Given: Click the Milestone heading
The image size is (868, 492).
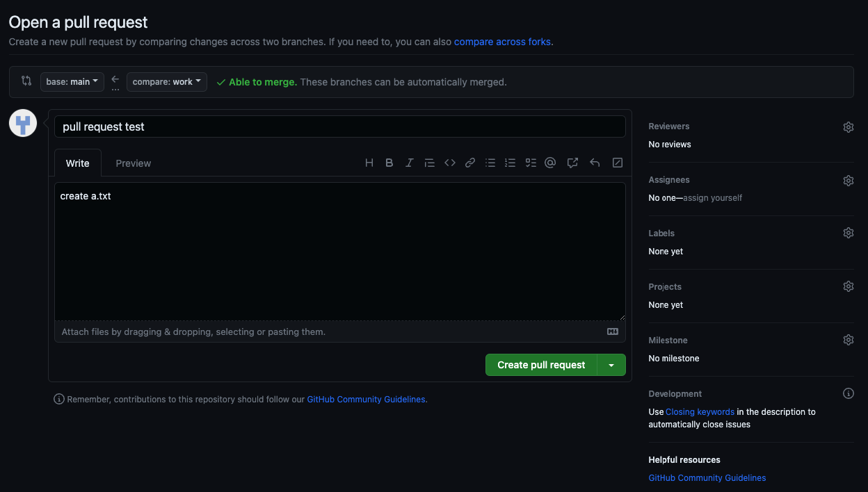Looking at the screenshot, I should click(668, 341).
